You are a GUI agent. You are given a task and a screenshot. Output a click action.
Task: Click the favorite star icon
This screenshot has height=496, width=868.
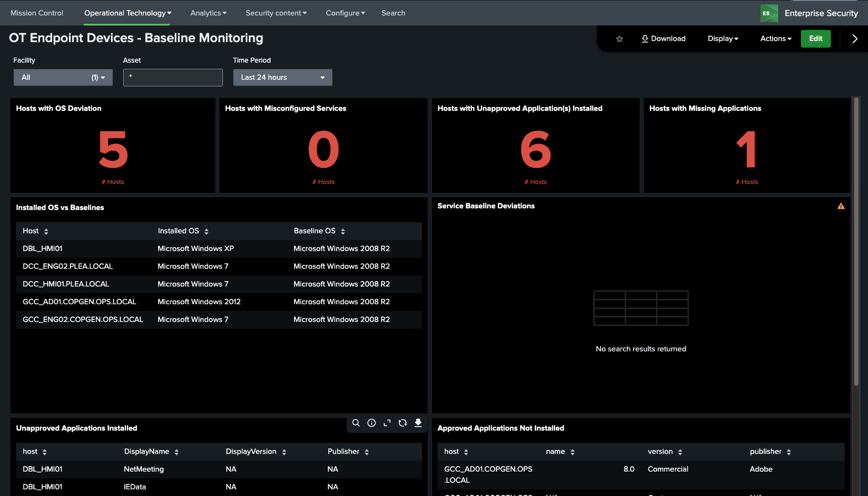point(620,39)
